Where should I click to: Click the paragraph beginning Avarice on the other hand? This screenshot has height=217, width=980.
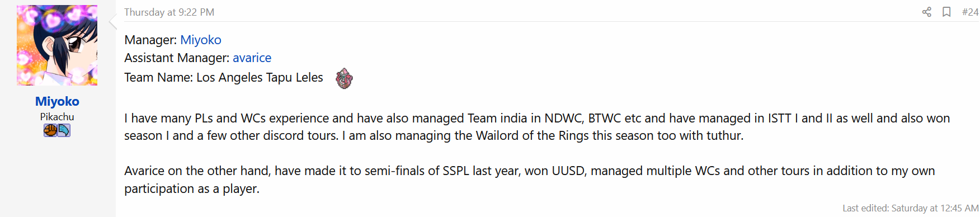pyautogui.click(x=530, y=180)
